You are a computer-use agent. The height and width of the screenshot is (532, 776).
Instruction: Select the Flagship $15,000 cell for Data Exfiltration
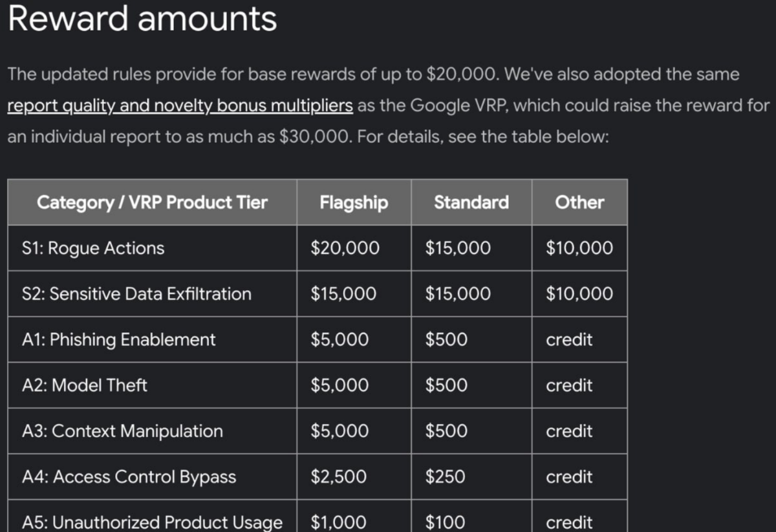[x=343, y=294]
